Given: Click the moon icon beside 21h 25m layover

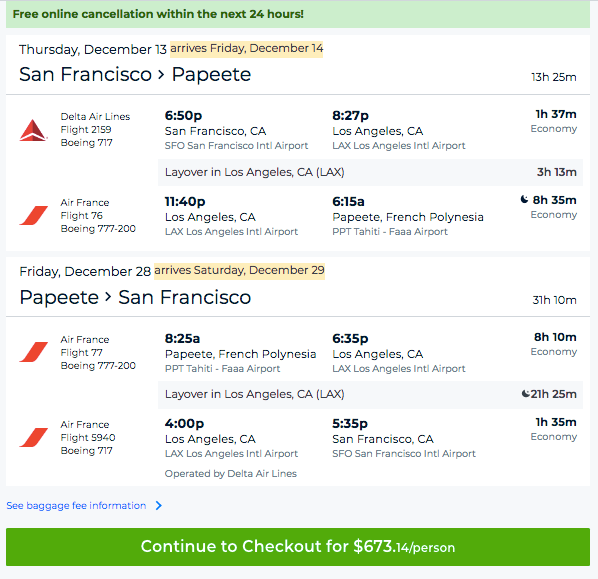Looking at the screenshot, I should (526, 393).
